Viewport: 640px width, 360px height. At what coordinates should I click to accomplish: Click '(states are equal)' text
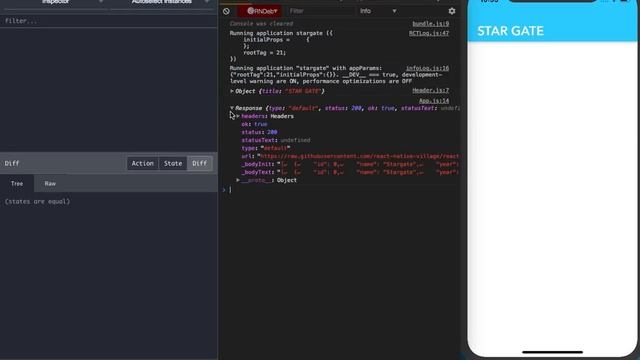pos(37,202)
